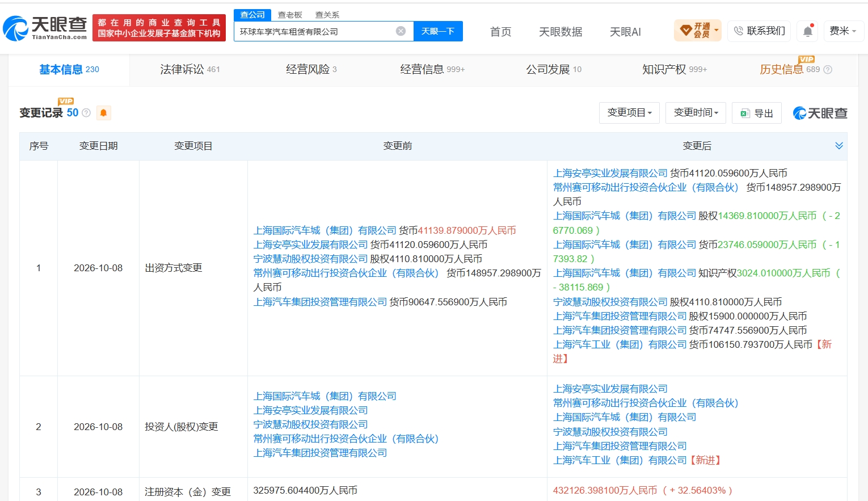868x501 pixels.
Task: Open the 知识产权 999+ tab
Action: (x=675, y=70)
